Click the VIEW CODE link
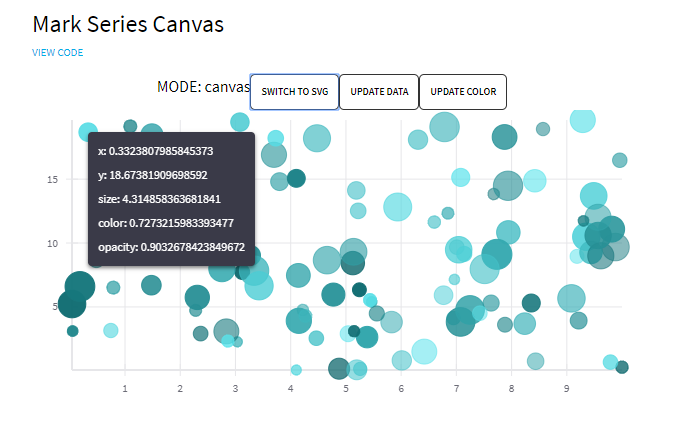Viewport: 684px width, 427px height. tap(57, 53)
